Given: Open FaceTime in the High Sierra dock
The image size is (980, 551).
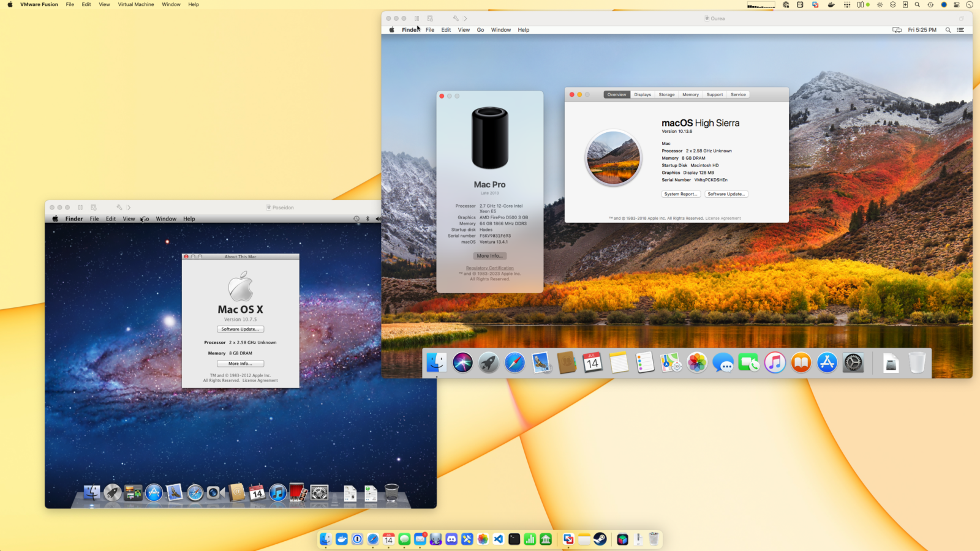Looking at the screenshot, I should [x=750, y=362].
